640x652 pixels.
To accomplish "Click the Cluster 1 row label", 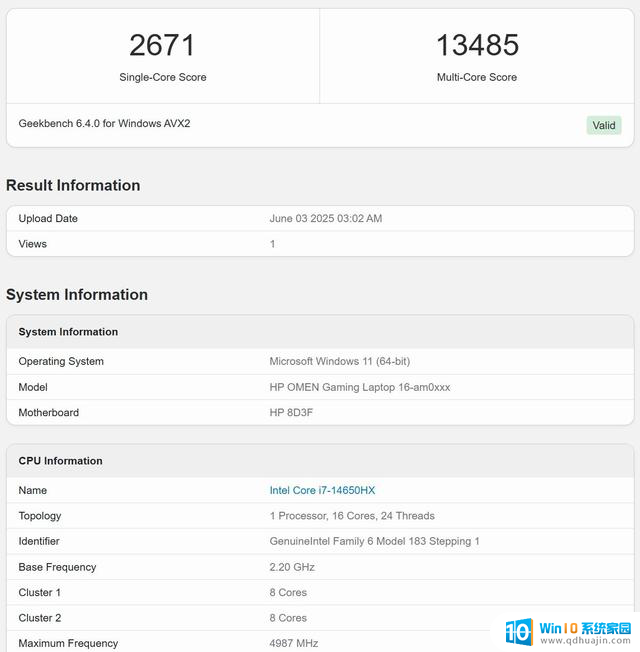I will pyautogui.click(x=40, y=593).
